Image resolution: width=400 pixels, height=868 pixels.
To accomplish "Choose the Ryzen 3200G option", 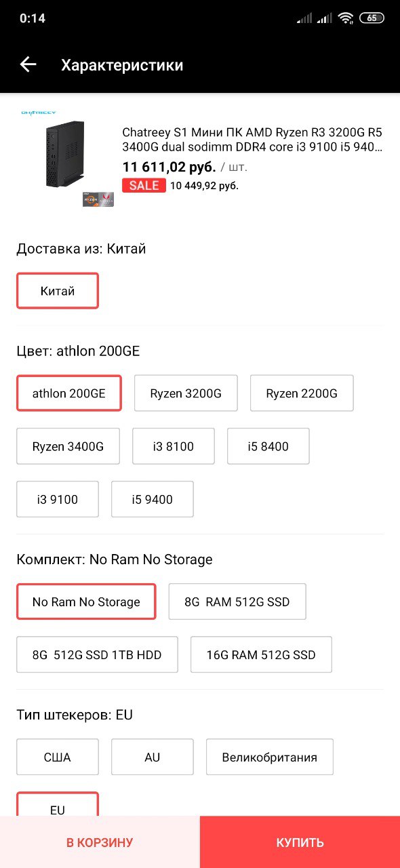I will click(186, 393).
